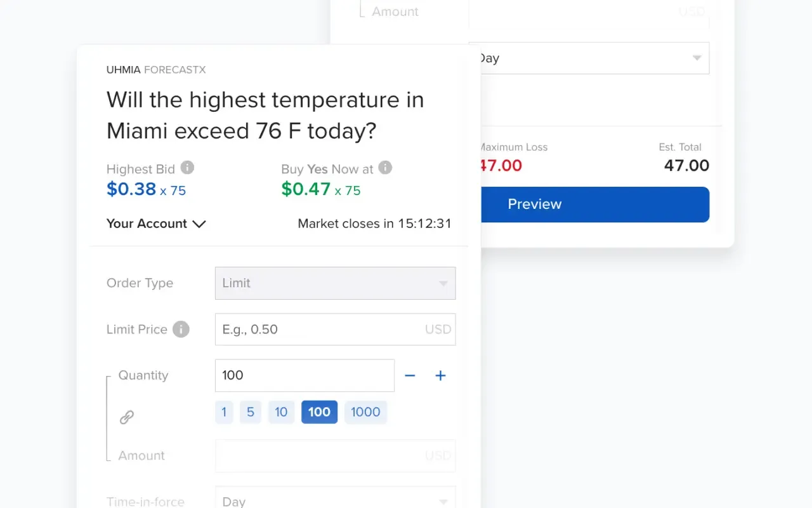This screenshot has height=508, width=812.
Task: Click into the Limit Price input field
Action: pos(317,330)
